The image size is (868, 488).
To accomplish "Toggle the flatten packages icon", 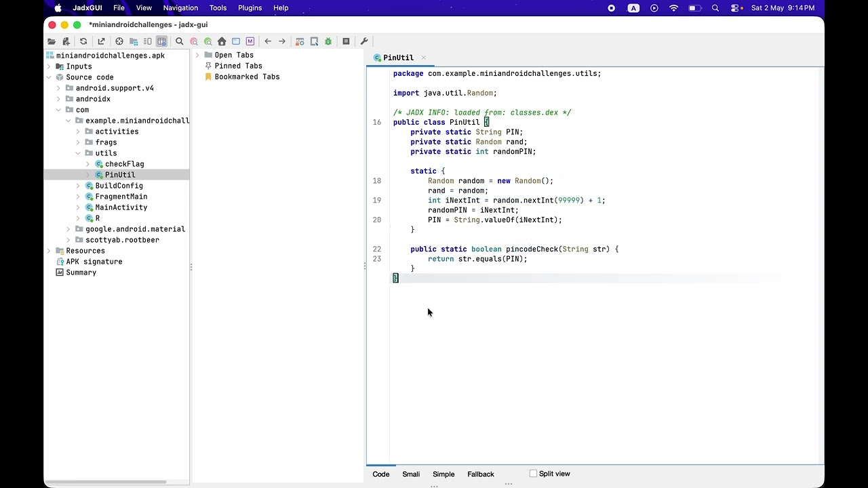I will coord(134,41).
